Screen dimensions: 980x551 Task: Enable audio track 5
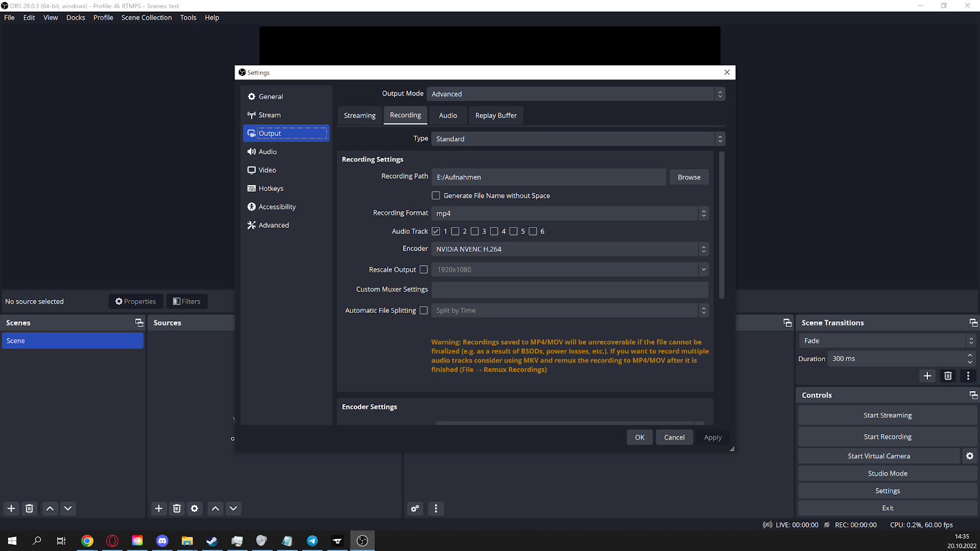point(513,231)
